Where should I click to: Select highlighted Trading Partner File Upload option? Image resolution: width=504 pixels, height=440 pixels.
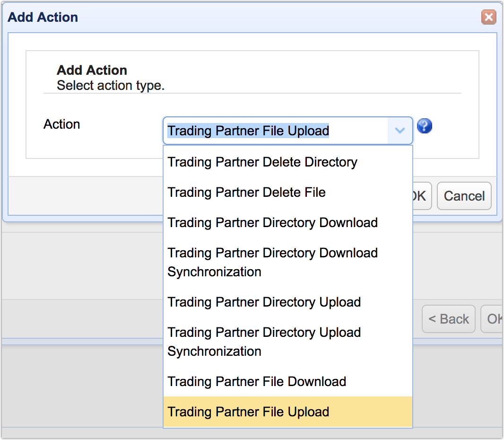point(288,412)
